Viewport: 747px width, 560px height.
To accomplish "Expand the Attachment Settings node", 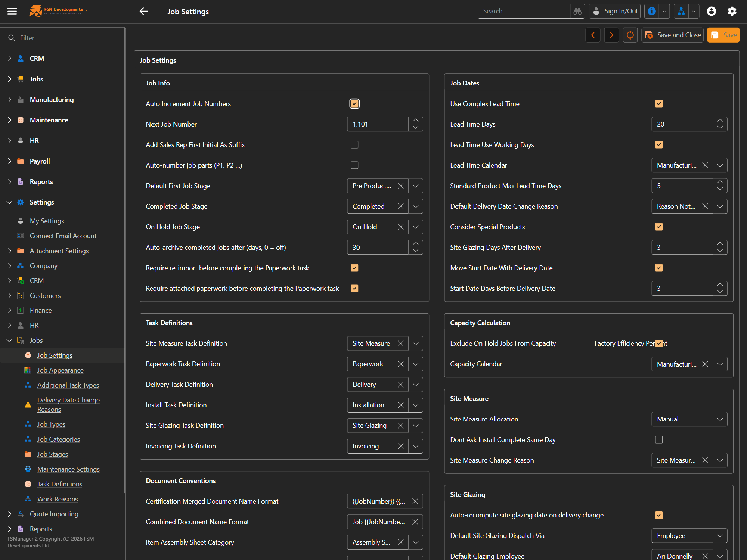I will click(x=9, y=251).
